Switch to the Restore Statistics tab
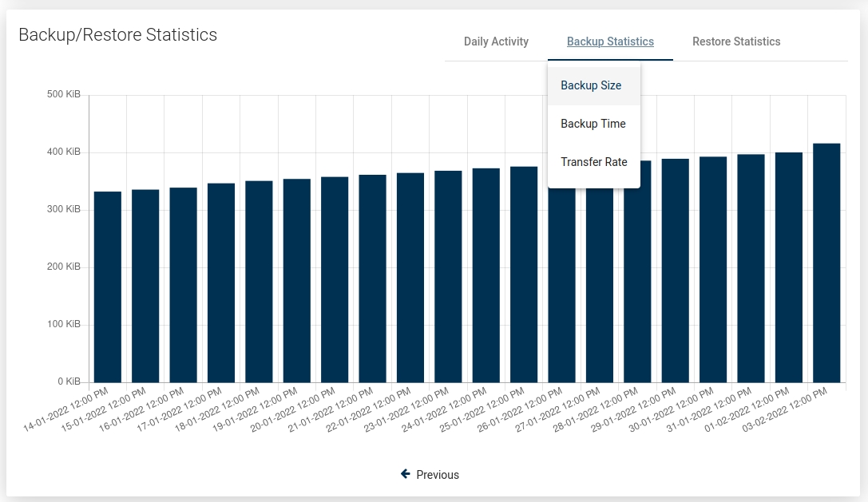The width and height of the screenshot is (868, 502). click(x=736, y=42)
